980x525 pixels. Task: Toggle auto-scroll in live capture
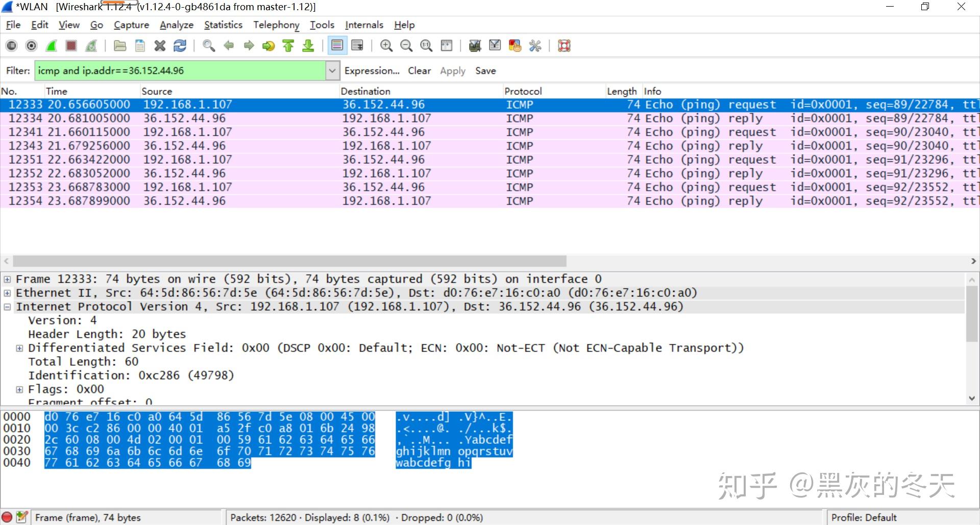click(x=356, y=45)
